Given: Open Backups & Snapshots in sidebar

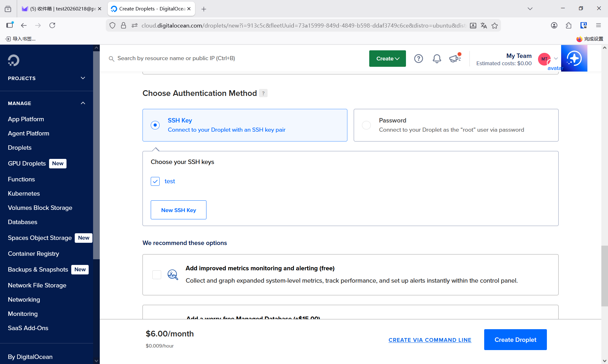Looking at the screenshot, I should pos(38,269).
